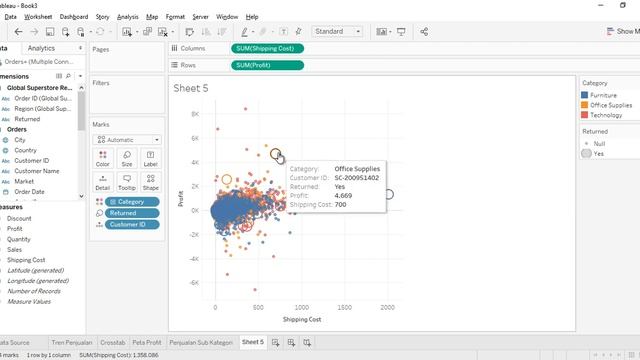Click the New Data Source icon
The width and height of the screenshot is (640, 360).
(x=65, y=32)
